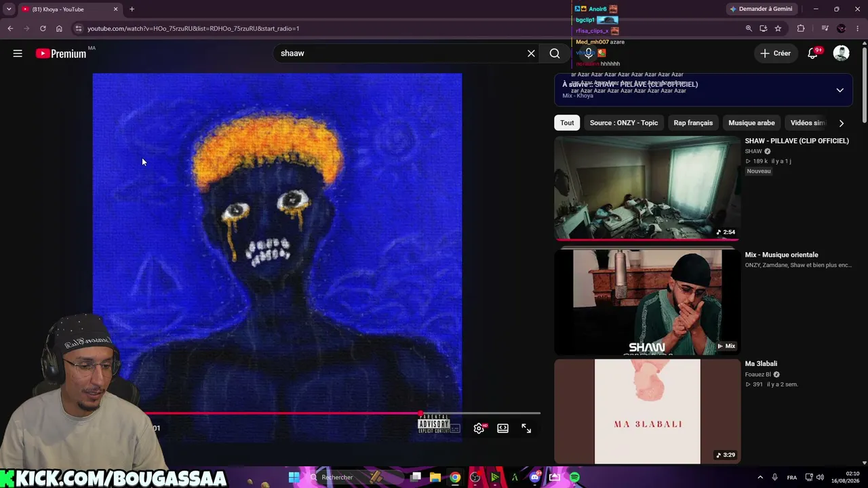Run the YouTube search with magnifier button
Viewport: 868px width, 488px height.
click(x=555, y=54)
